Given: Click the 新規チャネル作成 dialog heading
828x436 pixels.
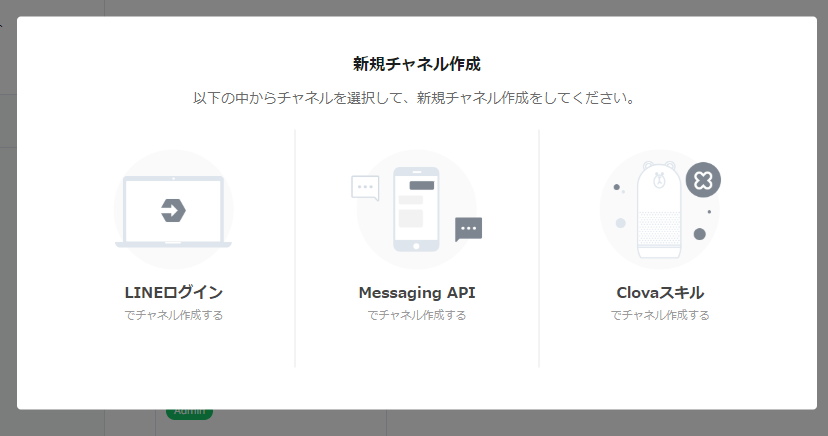Looking at the screenshot, I should [417, 64].
